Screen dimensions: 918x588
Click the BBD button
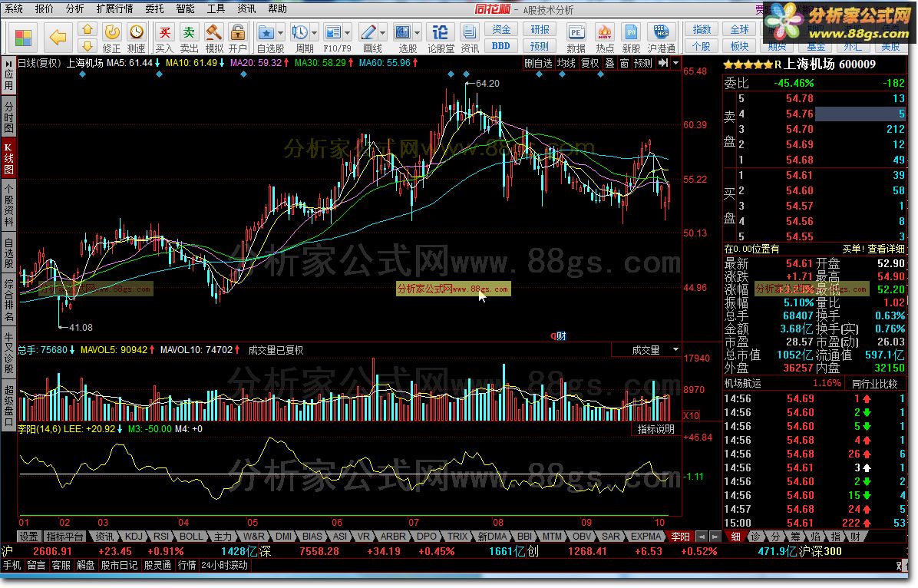pos(500,46)
